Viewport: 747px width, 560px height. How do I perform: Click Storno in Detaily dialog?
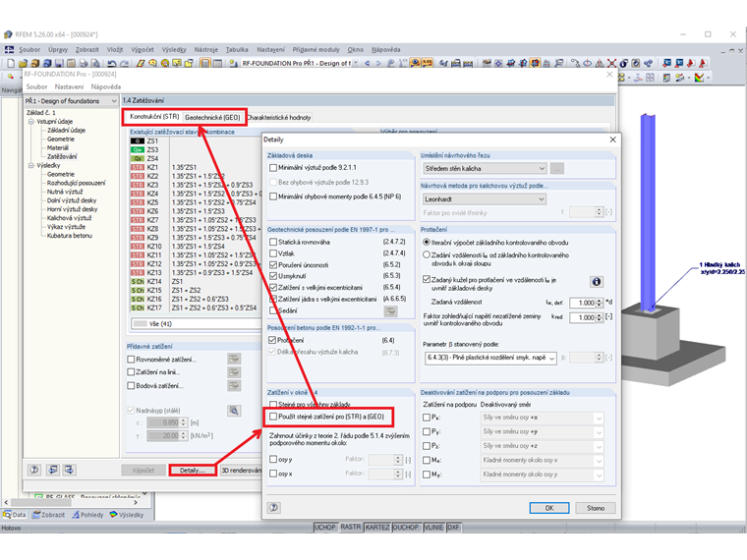(596, 508)
